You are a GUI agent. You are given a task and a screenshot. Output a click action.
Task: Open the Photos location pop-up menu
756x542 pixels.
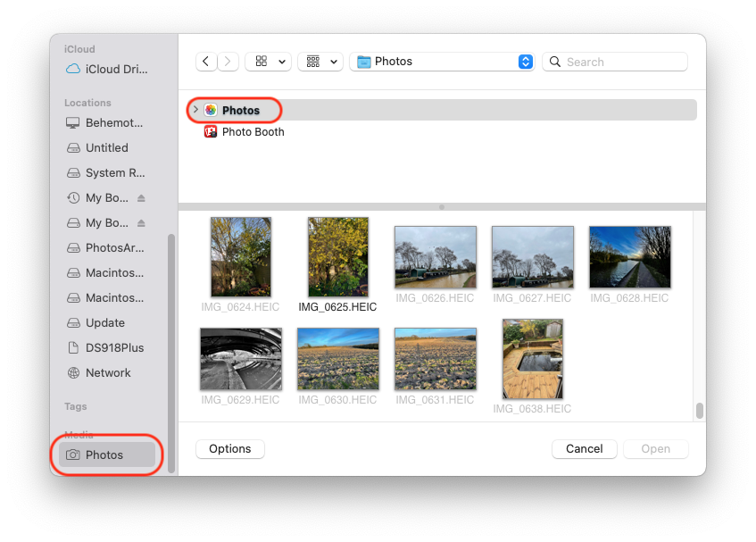click(x=442, y=62)
